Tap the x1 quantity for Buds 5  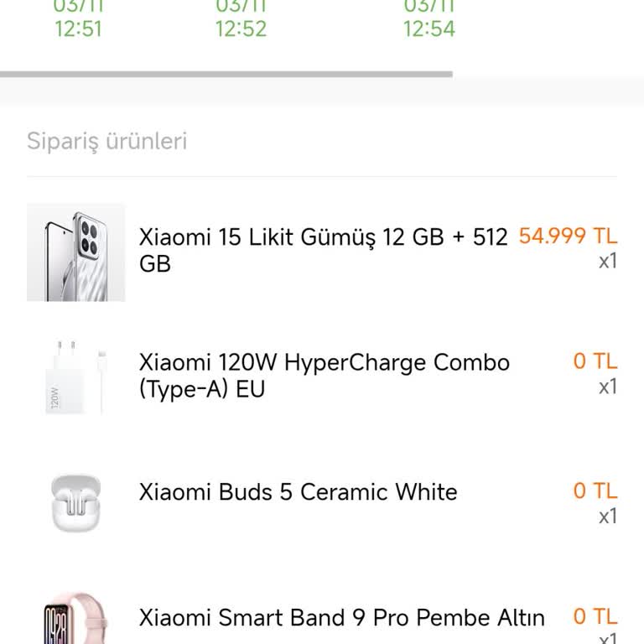[x=607, y=516]
